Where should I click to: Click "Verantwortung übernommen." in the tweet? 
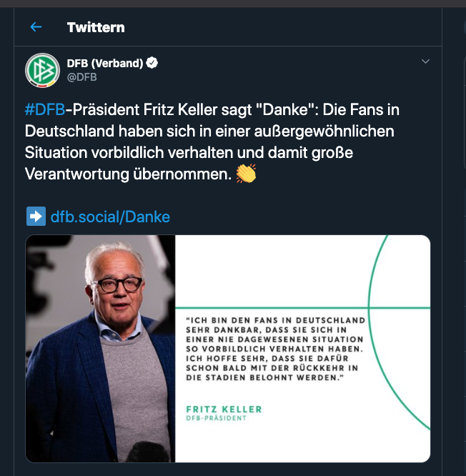tap(127, 174)
